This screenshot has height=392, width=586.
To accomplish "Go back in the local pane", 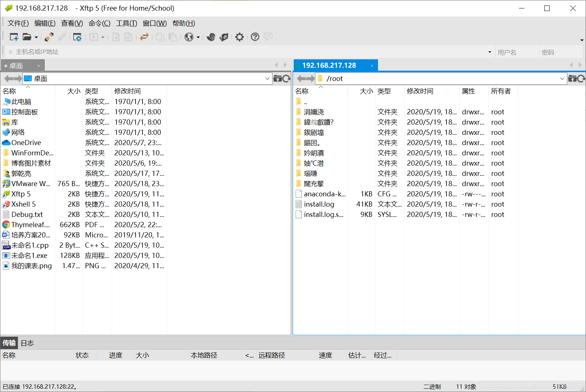I will 8,79.
